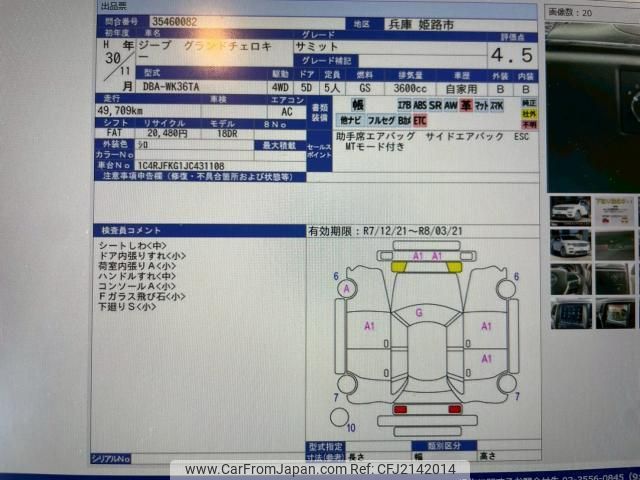Open the steering wheel interior thumbnail
The image size is (640, 480).
click(x=570, y=280)
